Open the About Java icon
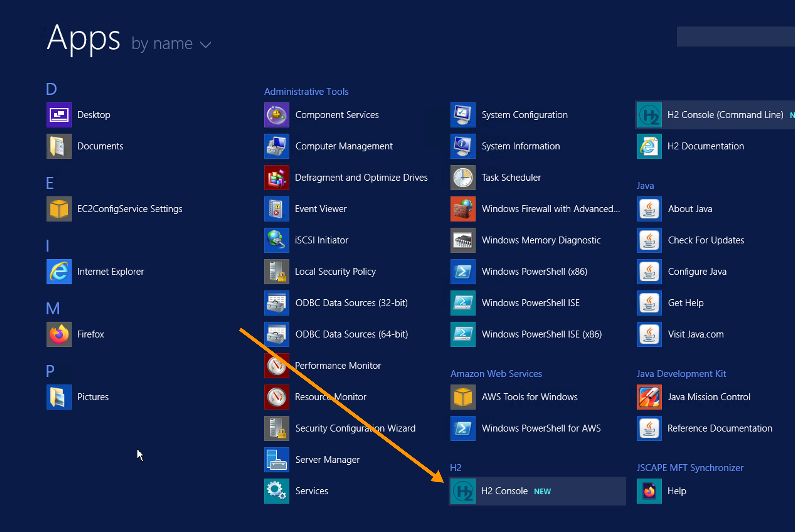 click(x=649, y=209)
